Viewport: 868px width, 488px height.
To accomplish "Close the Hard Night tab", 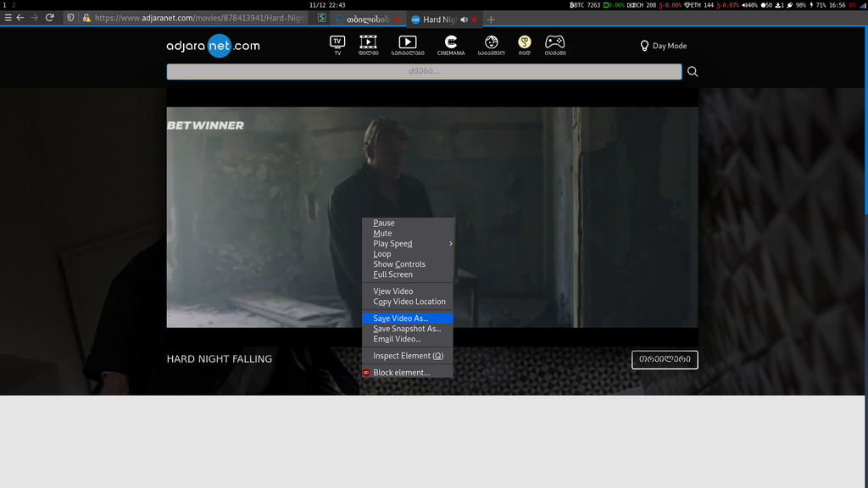I will pyautogui.click(x=474, y=19).
